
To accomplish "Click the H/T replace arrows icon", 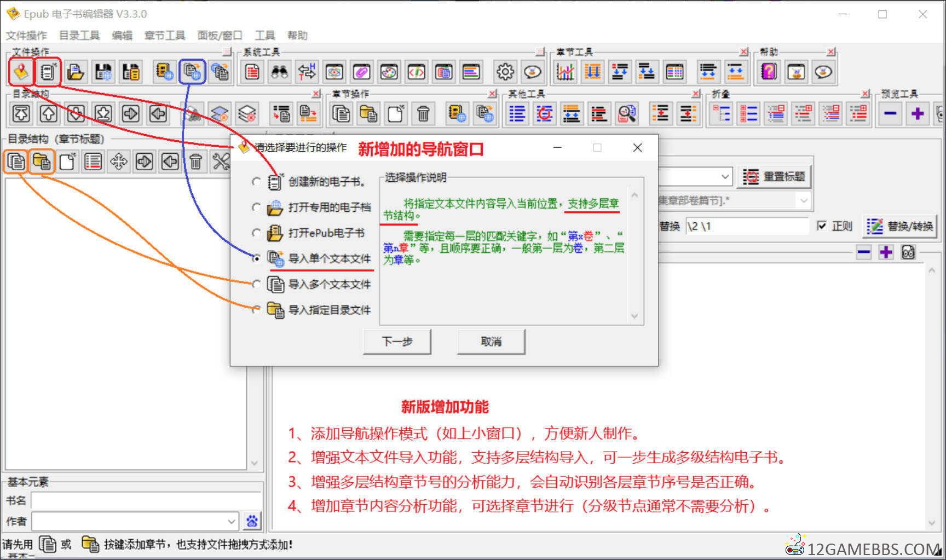I will pos(307,72).
